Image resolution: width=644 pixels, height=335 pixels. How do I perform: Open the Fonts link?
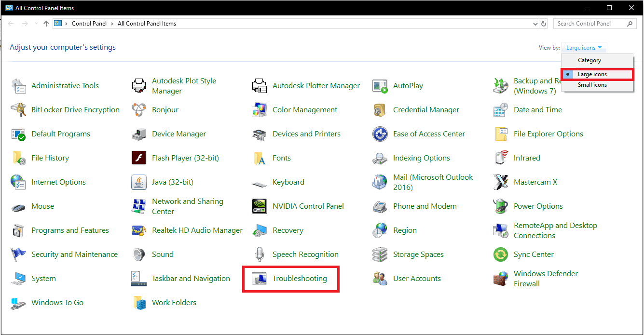click(282, 158)
